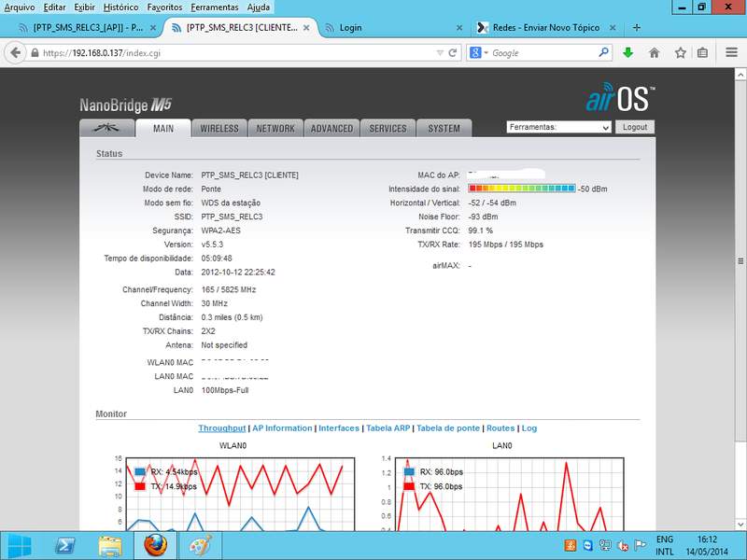Viewport: 747px width, 560px height.
Task: Switch to the NETWORK tab
Action: [275, 129]
